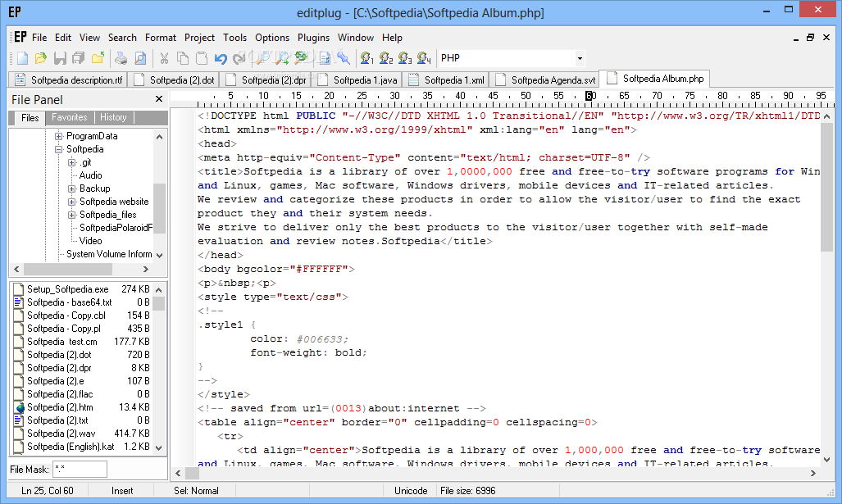This screenshot has height=504, width=842.
Task: Select the Favorites tab in File Panel
Action: click(69, 117)
